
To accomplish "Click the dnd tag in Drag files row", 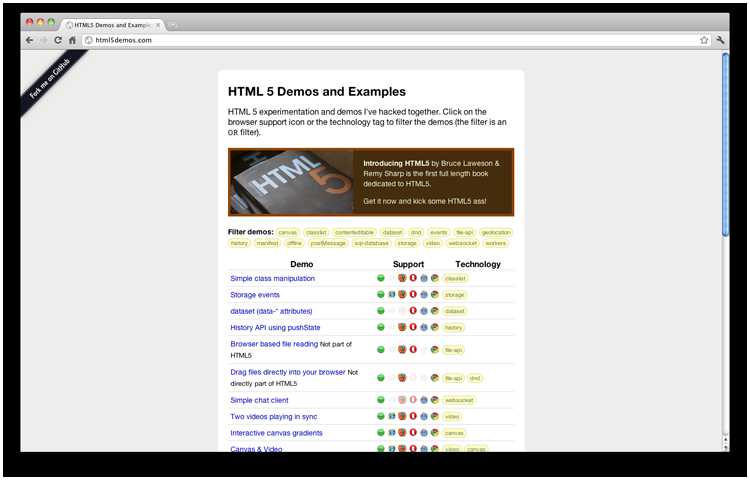I will [475, 378].
